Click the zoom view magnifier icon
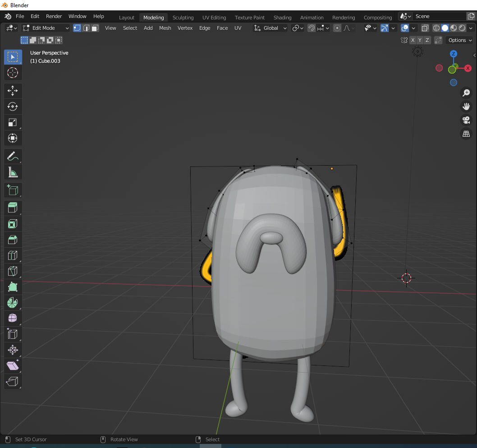 click(x=466, y=93)
